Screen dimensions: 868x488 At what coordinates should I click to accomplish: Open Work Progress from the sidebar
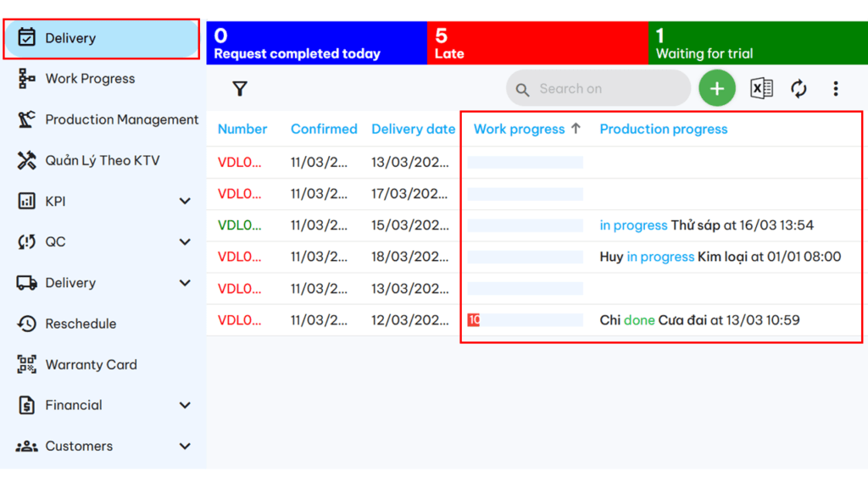click(90, 79)
